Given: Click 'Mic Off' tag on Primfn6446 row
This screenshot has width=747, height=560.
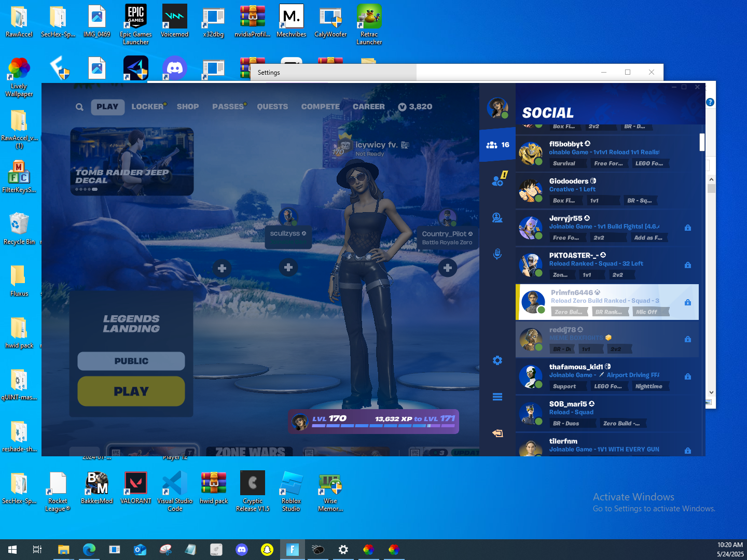Looking at the screenshot, I should (x=651, y=312).
